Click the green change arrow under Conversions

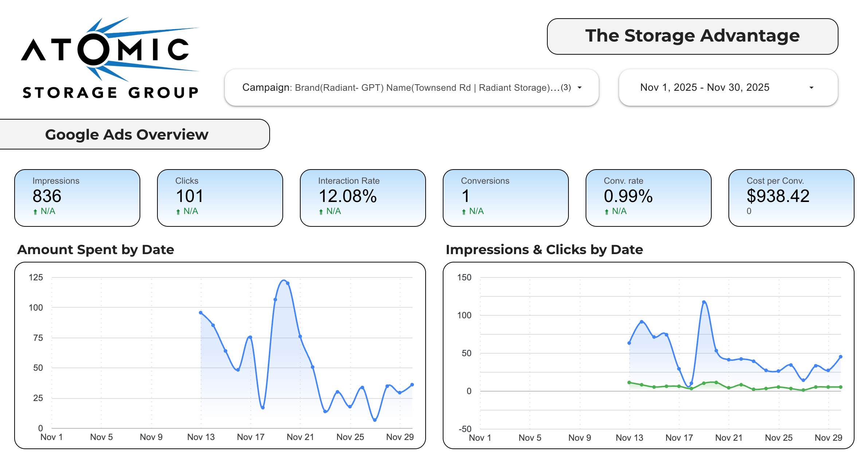pos(464,212)
